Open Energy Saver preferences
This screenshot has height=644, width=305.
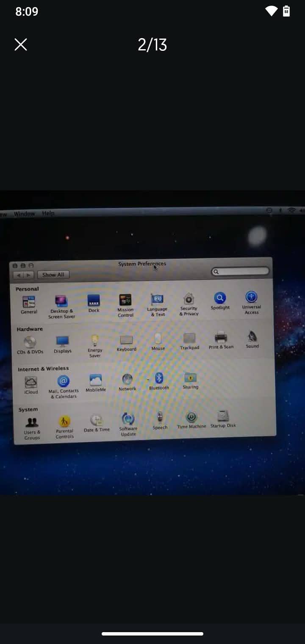[95, 346]
